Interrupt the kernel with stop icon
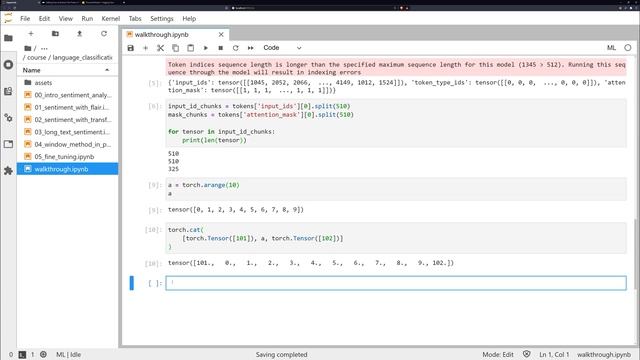The image size is (640, 360). [x=220, y=48]
